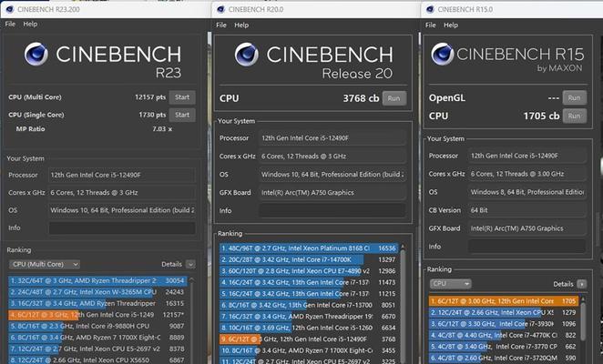Image resolution: width=603 pixels, height=364 pixels.
Task: Select the 16C/32T Threadripper 16315 ranking row
Action: pos(97,303)
